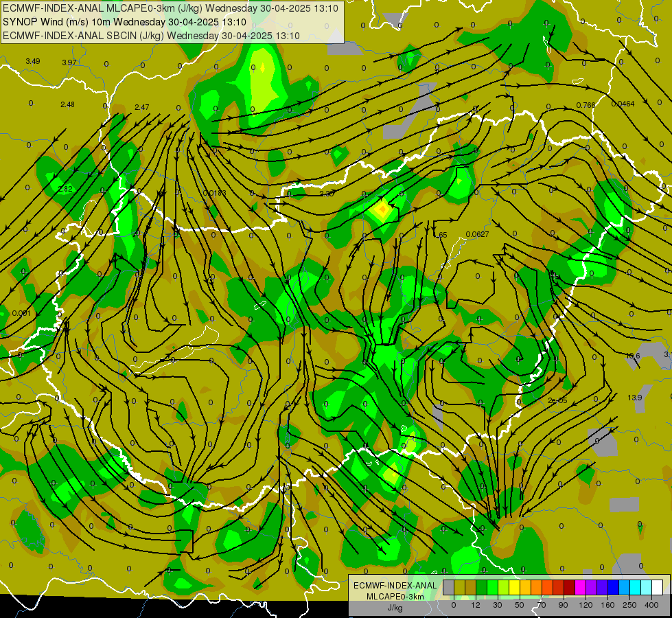Click the map value 13.9

coord(635,398)
